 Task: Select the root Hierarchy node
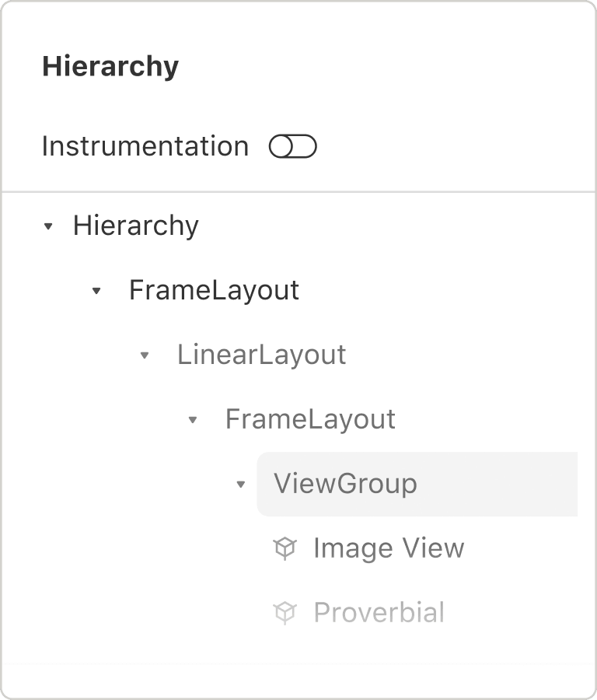135,226
